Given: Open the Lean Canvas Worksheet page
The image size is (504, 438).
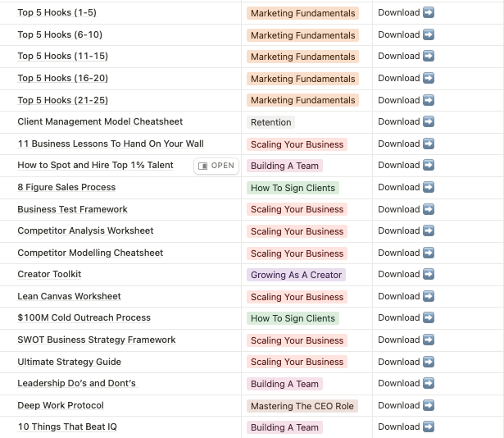Looking at the screenshot, I should [69, 296].
